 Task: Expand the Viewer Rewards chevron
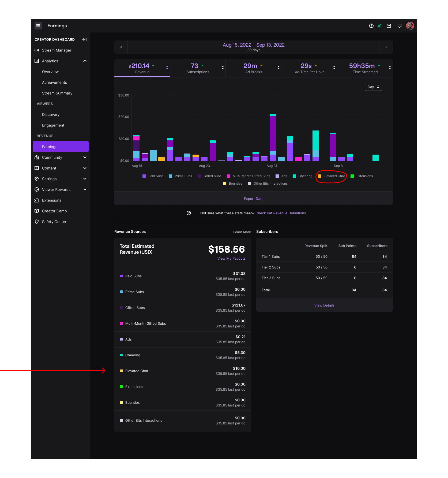pos(85,189)
